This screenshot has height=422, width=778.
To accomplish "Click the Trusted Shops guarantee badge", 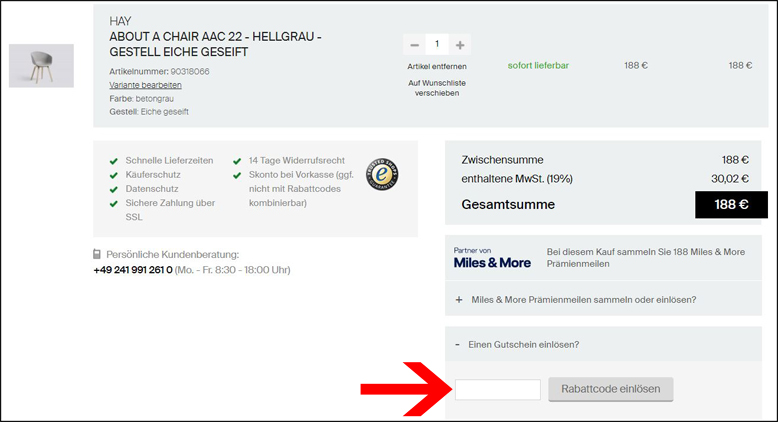I will [x=382, y=175].
